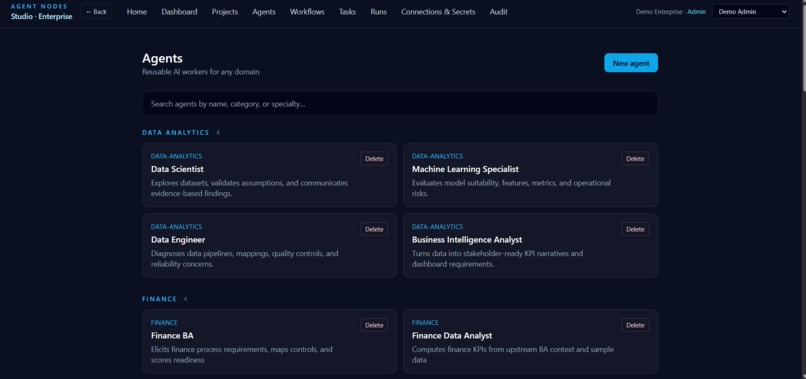This screenshot has width=806, height=379.
Task: Click the Demo Enterprise label
Action: coord(659,11)
